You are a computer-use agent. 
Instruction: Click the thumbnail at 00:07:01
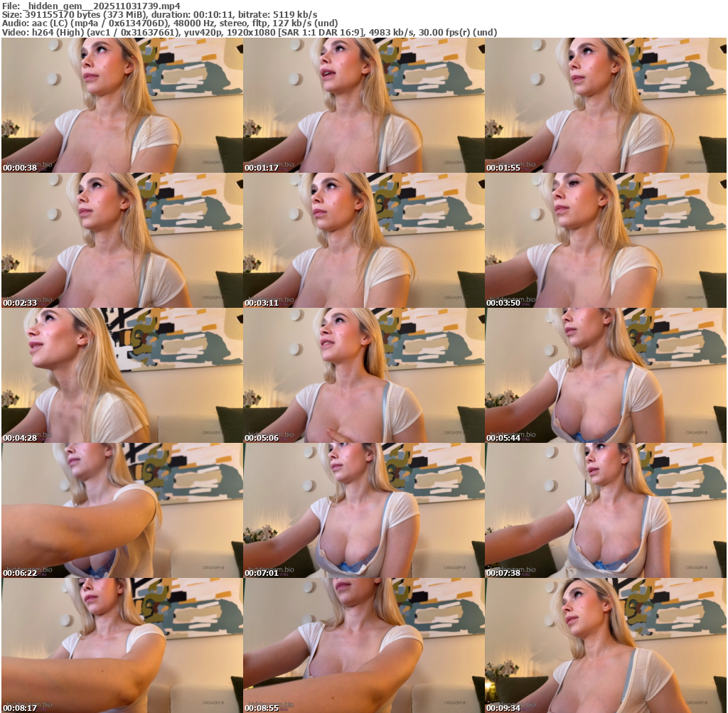tap(363, 510)
